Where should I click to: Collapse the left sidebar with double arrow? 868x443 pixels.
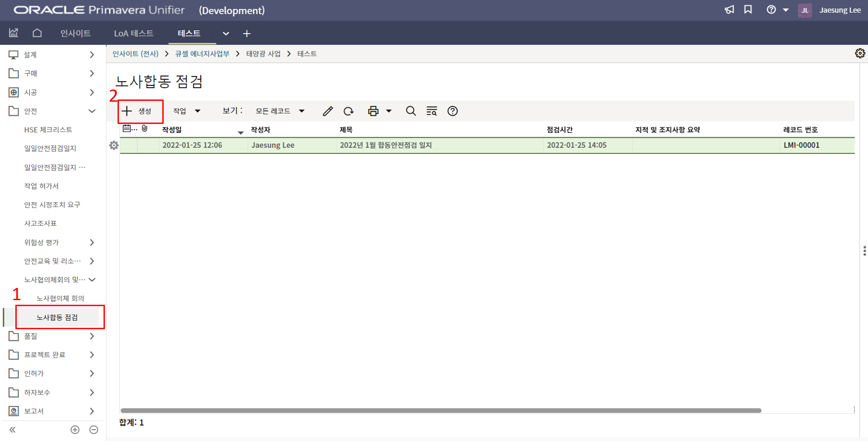(13, 430)
